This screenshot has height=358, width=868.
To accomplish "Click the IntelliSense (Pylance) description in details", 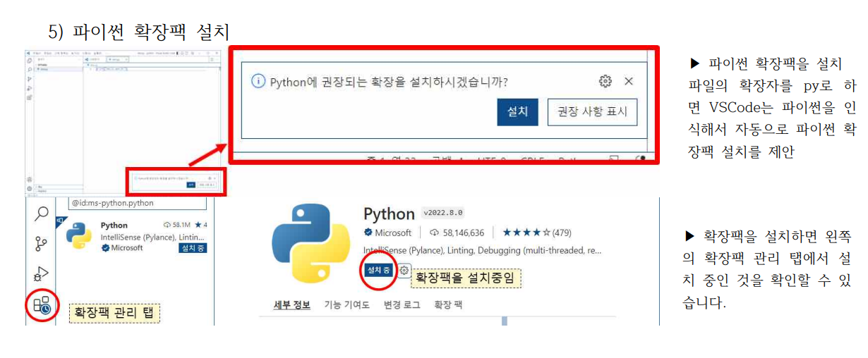I will click(483, 250).
